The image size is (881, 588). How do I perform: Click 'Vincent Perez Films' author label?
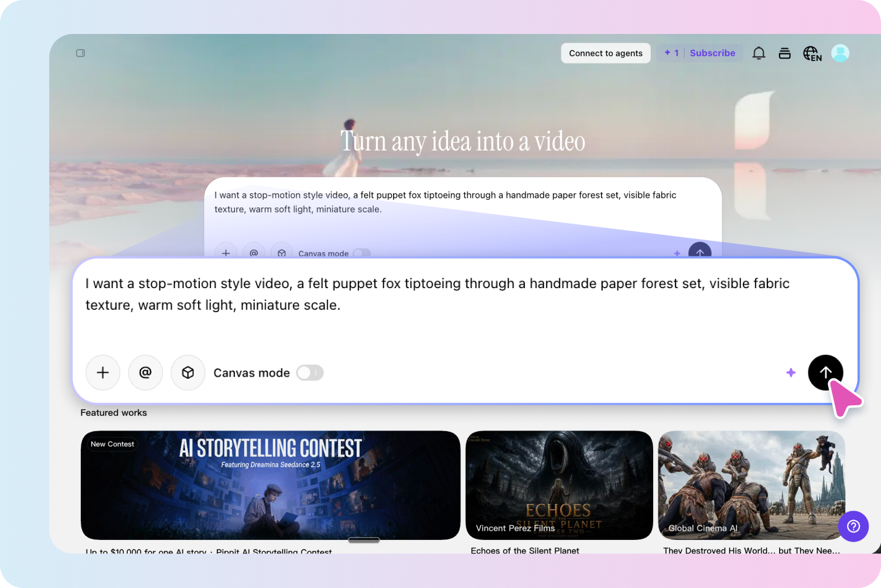pos(515,528)
